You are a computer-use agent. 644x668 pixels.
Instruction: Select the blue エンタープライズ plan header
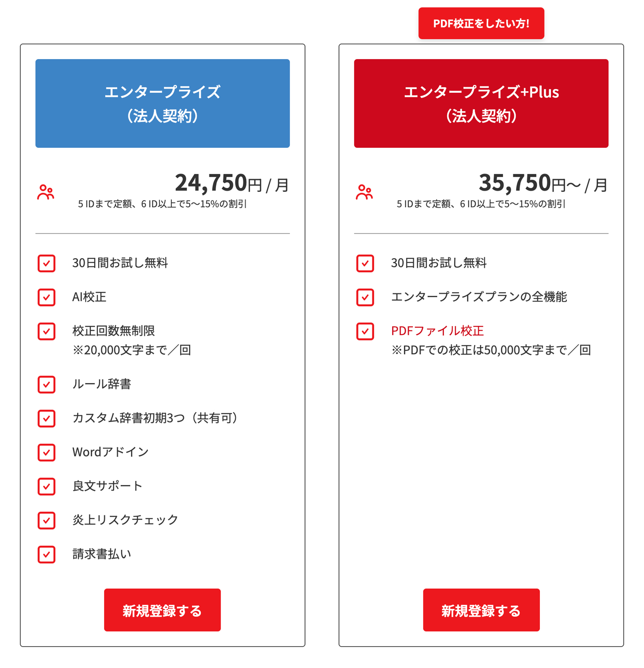(x=162, y=103)
